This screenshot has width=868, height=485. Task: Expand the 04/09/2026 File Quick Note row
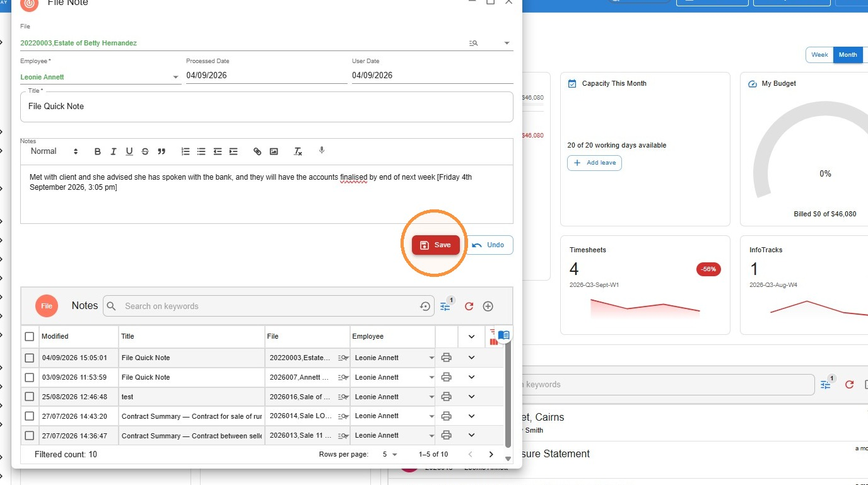(471, 358)
